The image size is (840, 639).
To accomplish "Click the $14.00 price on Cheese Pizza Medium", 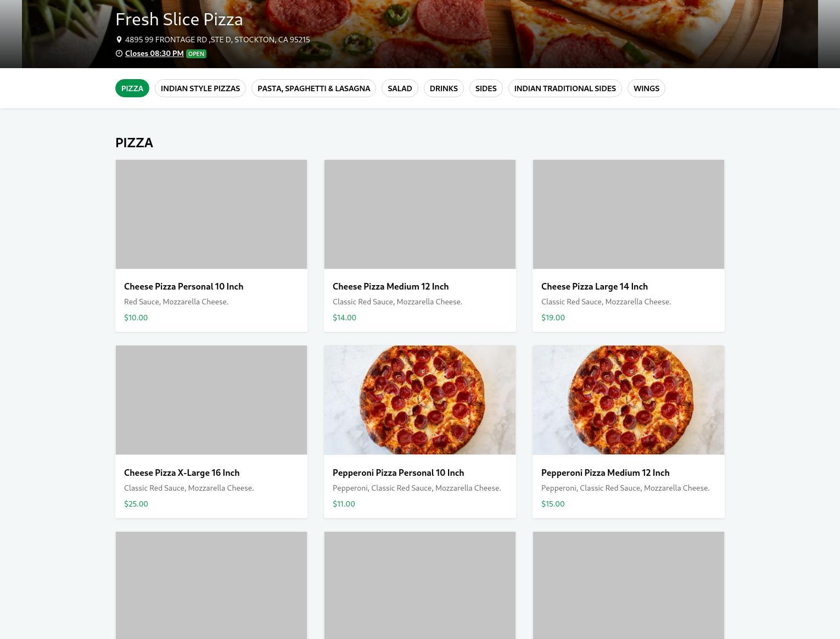I will pyautogui.click(x=344, y=318).
